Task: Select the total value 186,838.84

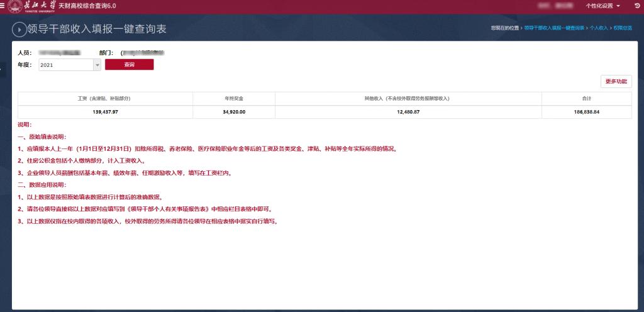Action: tap(586, 112)
